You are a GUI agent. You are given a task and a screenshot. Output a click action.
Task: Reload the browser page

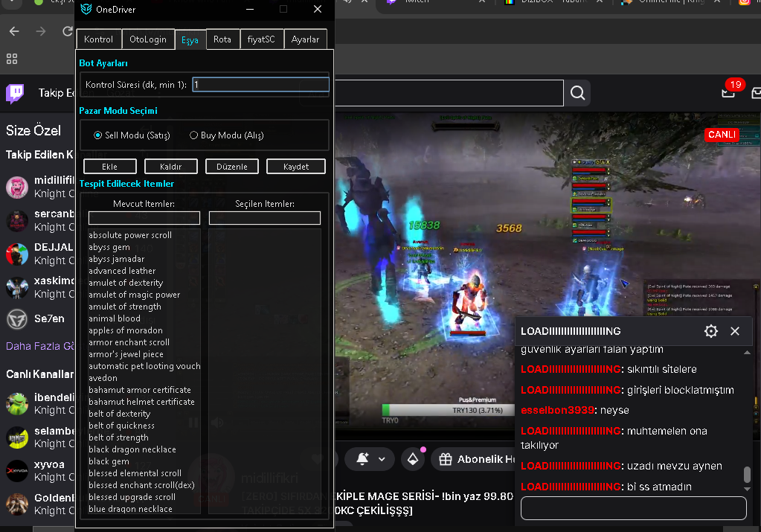(68, 31)
